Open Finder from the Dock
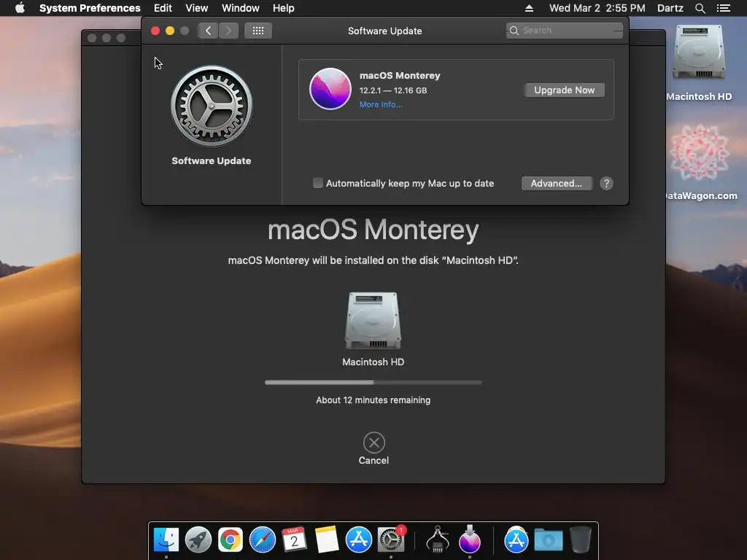 (x=166, y=540)
